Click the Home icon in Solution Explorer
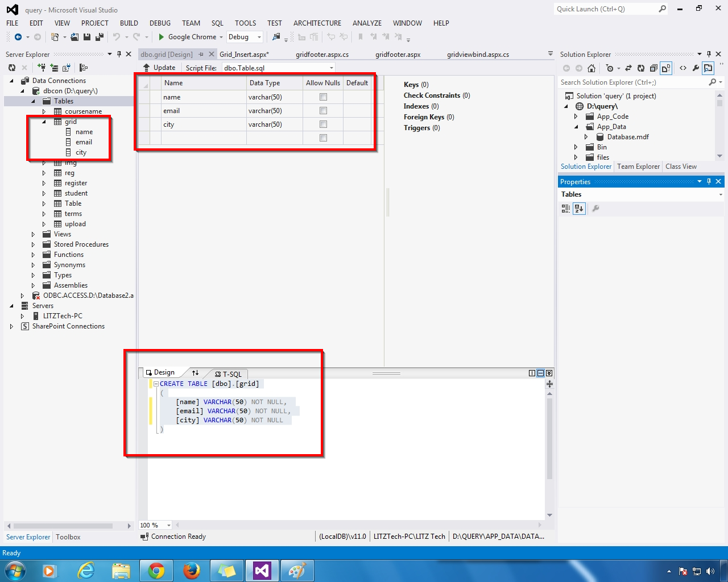The height and width of the screenshot is (582, 728). coord(591,68)
